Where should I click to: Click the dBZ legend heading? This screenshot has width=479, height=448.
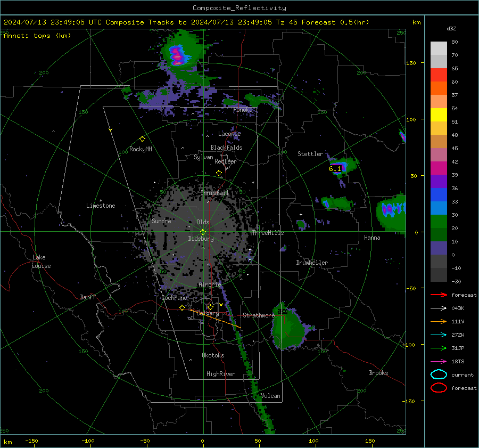451,29
